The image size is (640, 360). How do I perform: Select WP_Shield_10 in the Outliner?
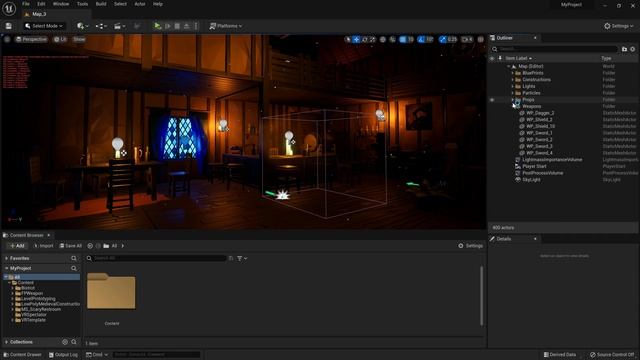click(x=540, y=127)
